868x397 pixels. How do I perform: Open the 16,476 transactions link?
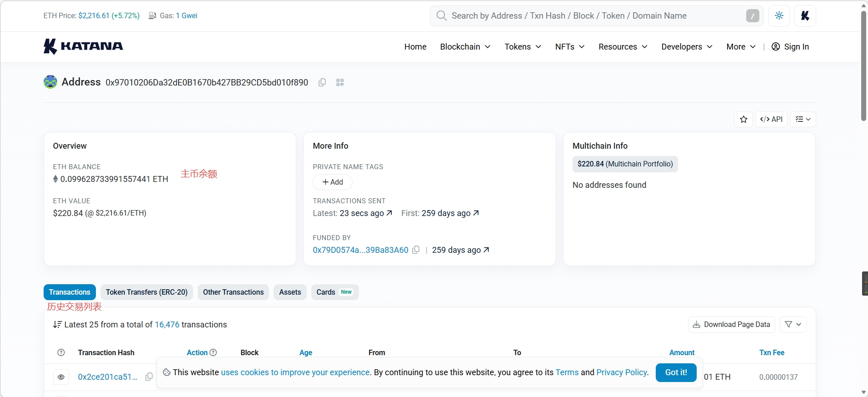(167, 325)
